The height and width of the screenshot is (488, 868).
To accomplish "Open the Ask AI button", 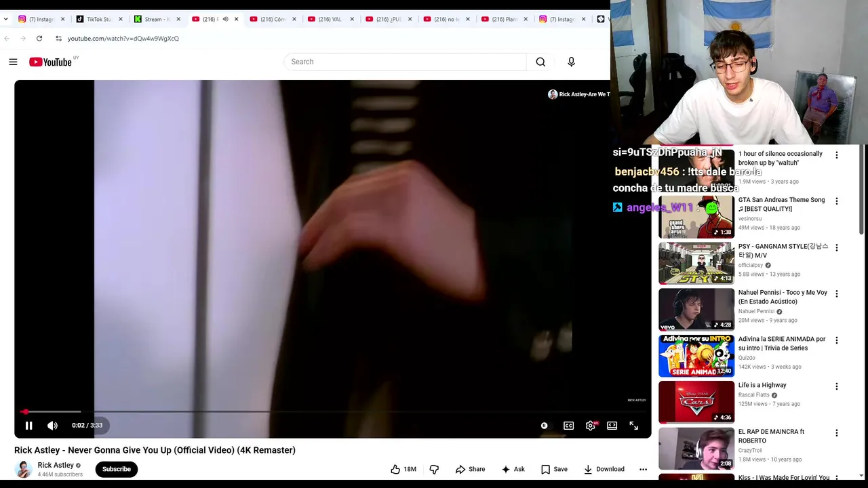I will [513, 469].
